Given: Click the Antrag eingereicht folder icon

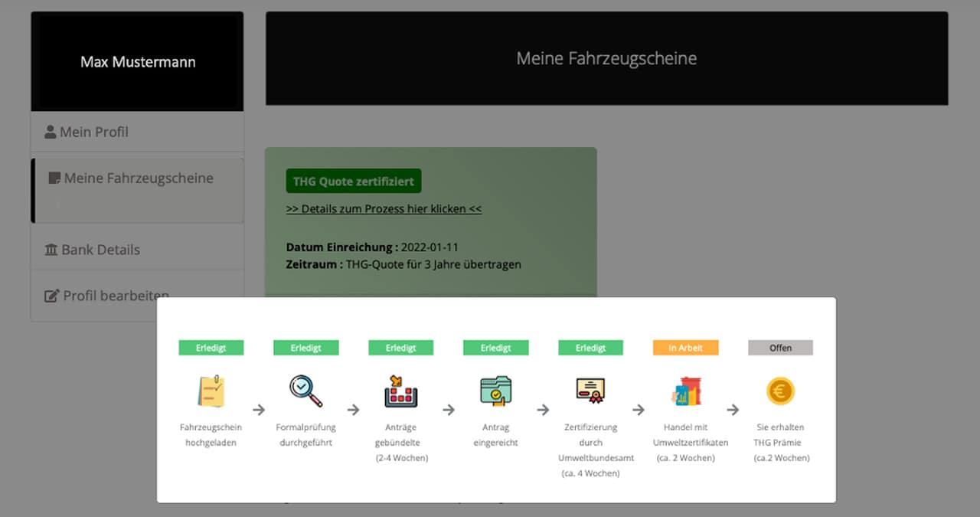Looking at the screenshot, I should (495, 391).
